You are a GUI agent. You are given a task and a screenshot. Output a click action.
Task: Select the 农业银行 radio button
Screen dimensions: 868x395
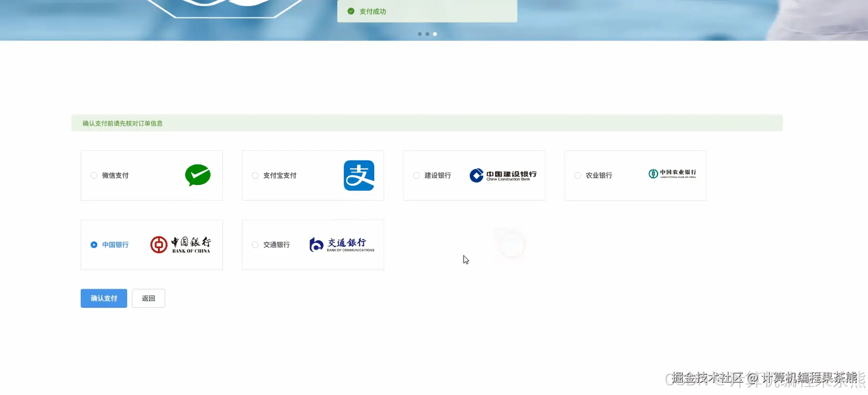pyautogui.click(x=578, y=175)
